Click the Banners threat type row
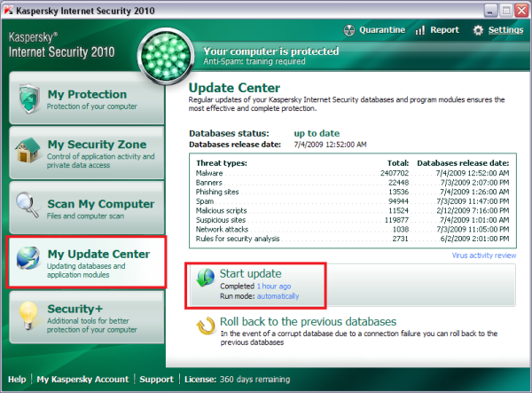Screen dimensions: 532x393 [352, 183]
